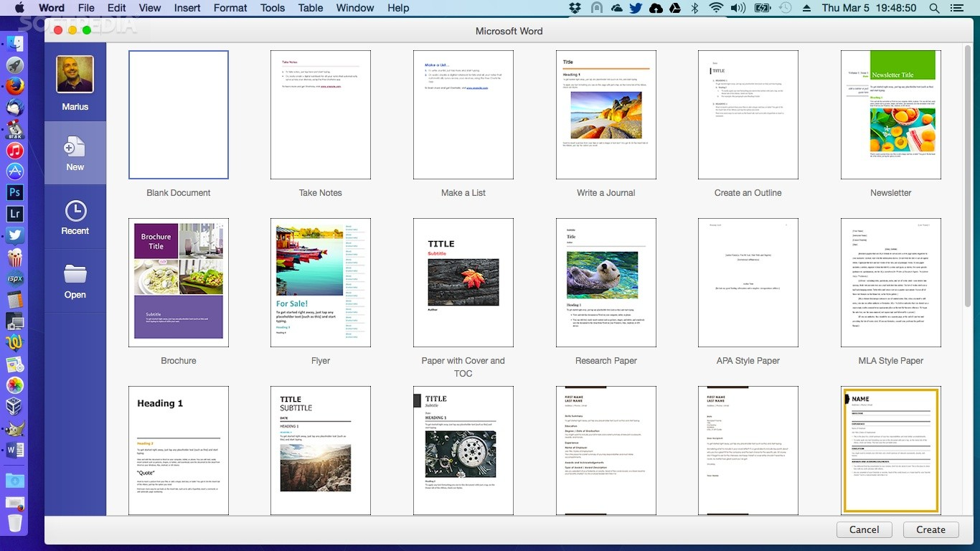Launch Lightroom from the Dock

[x=14, y=213]
